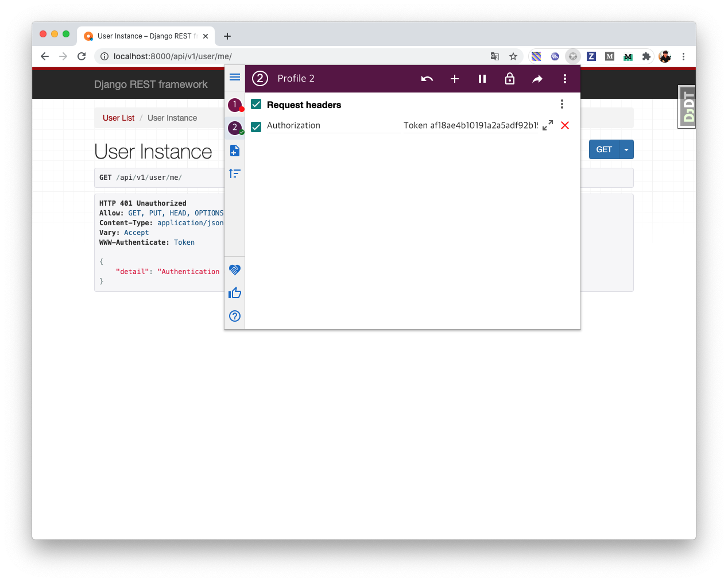Image resolution: width=728 pixels, height=582 pixels.
Task: Bookmark this page with star icon
Action: [513, 56]
